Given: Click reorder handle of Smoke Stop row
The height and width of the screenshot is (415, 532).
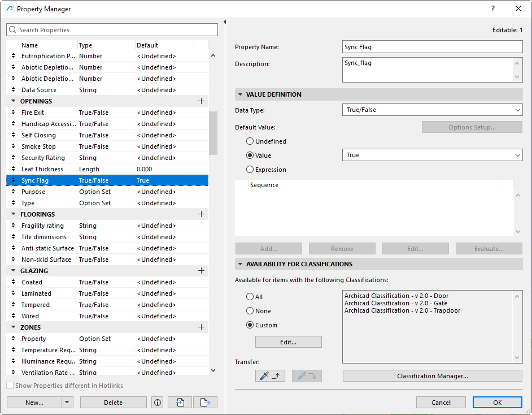Looking at the screenshot, I should point(13,146).
